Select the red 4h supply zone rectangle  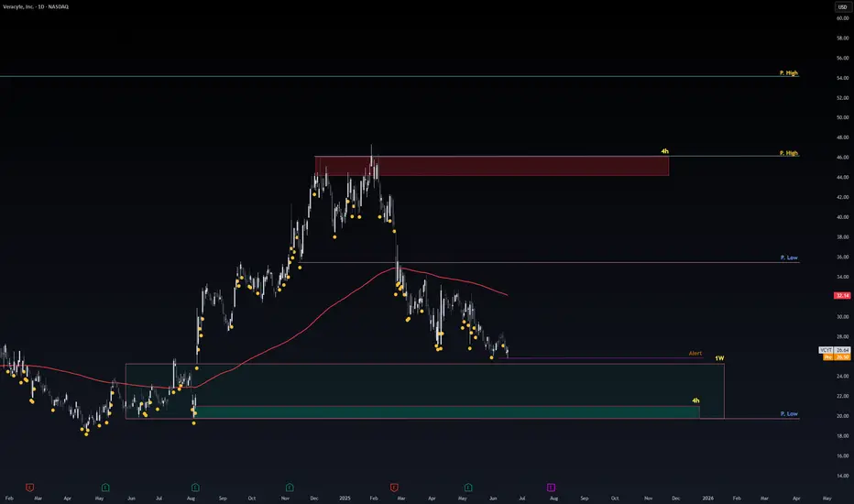(x=492, y=166)
